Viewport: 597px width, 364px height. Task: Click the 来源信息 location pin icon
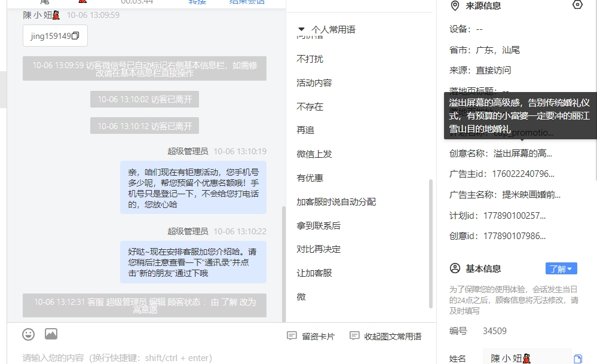(x=455, y=6)
